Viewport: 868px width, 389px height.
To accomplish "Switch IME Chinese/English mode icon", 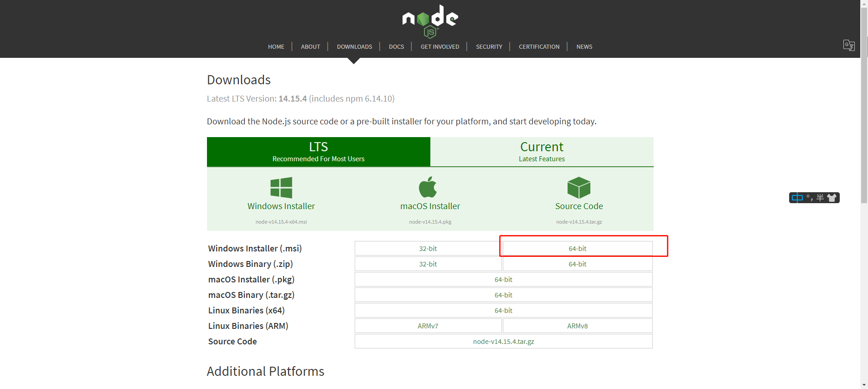I will click(x=797, y=198).
